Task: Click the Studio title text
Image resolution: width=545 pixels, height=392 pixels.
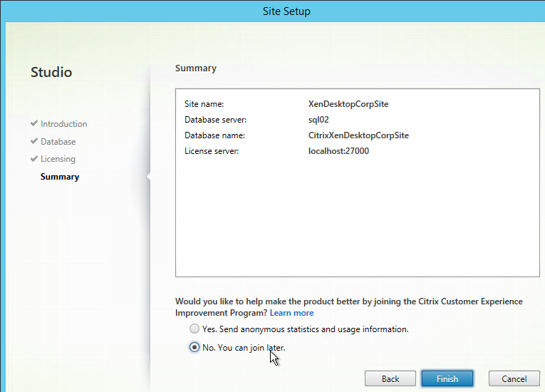Action: pyautogui.click(x=51, y=73)
